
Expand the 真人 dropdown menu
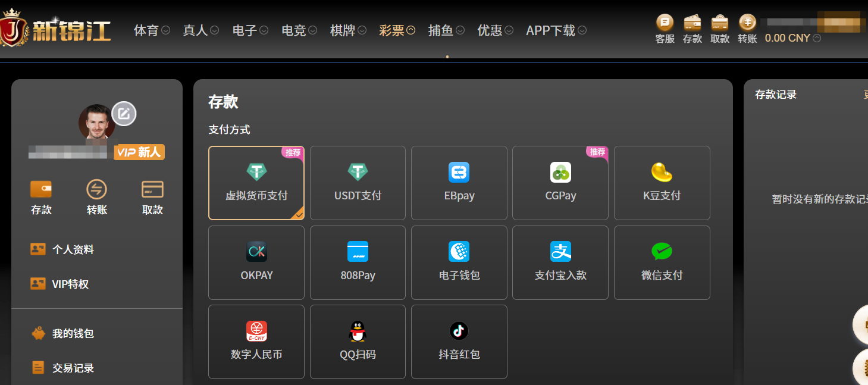coord(200,30)
